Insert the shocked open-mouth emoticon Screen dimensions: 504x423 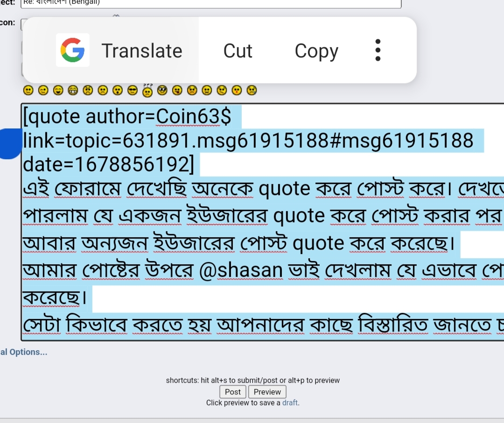click(118, 91)
